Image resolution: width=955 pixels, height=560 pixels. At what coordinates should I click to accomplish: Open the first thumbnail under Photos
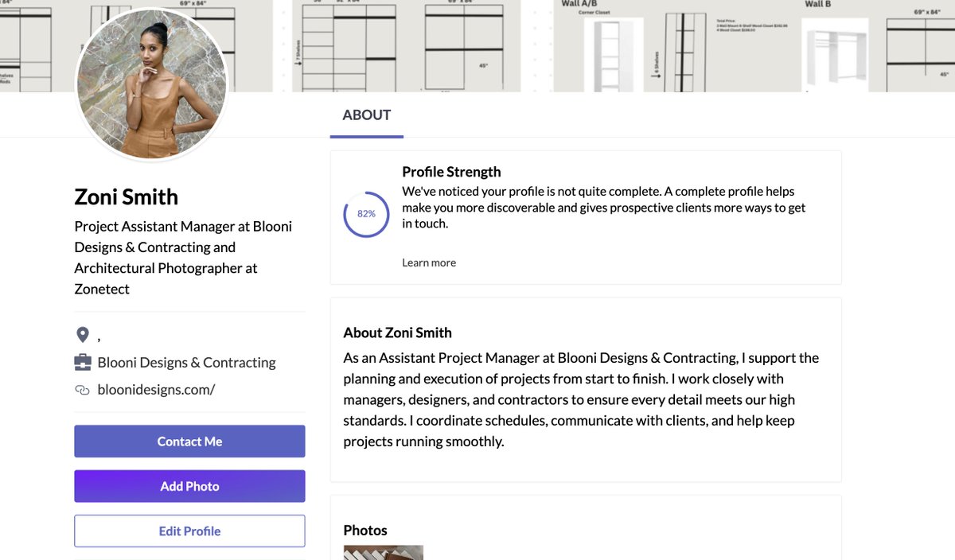pyautogui.click(x=383, y=553)
